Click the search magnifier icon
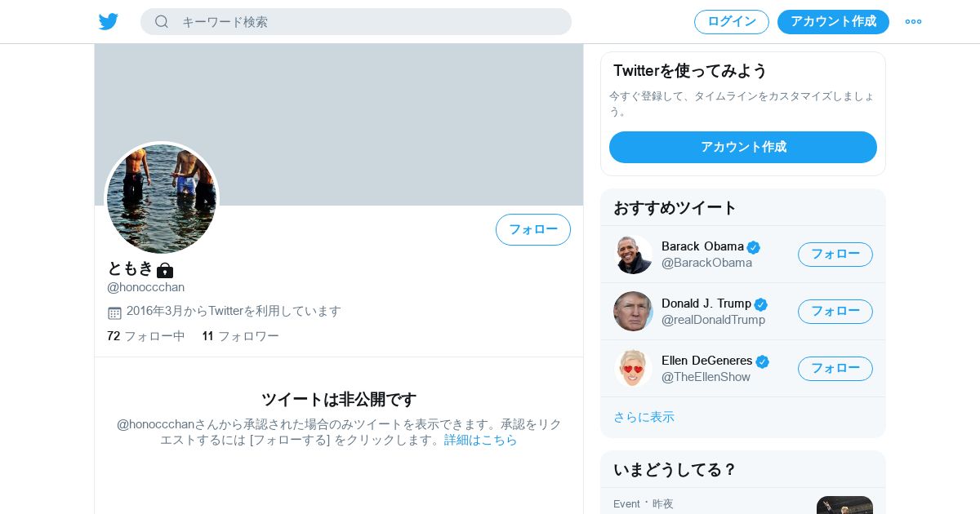This screenshot has width=980, height=514. (162, 21)
